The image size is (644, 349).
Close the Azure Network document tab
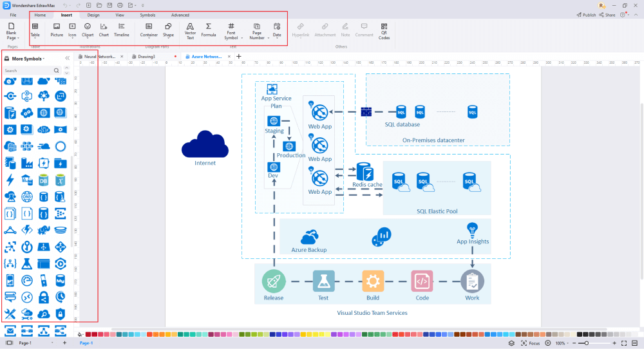(229, 57)
